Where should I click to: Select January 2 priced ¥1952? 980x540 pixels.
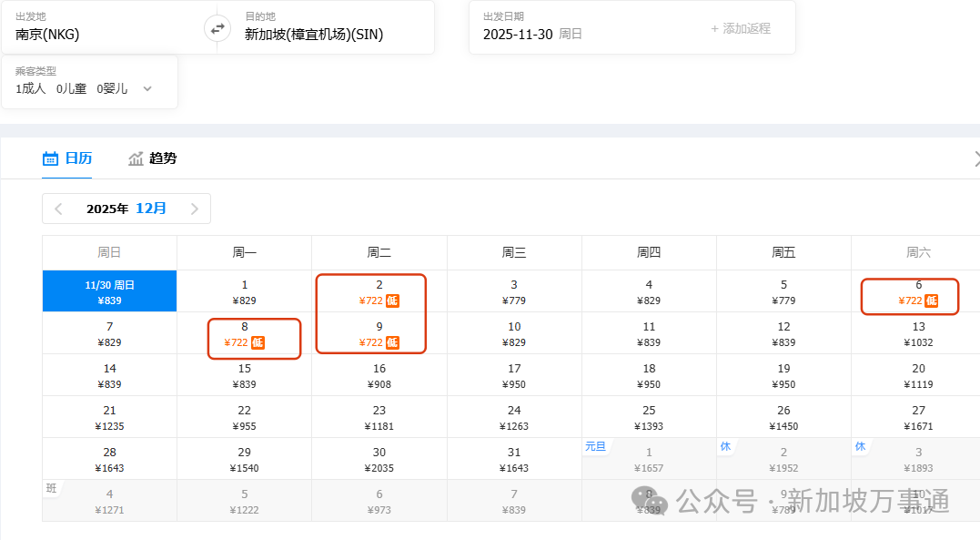click(783, 459)
